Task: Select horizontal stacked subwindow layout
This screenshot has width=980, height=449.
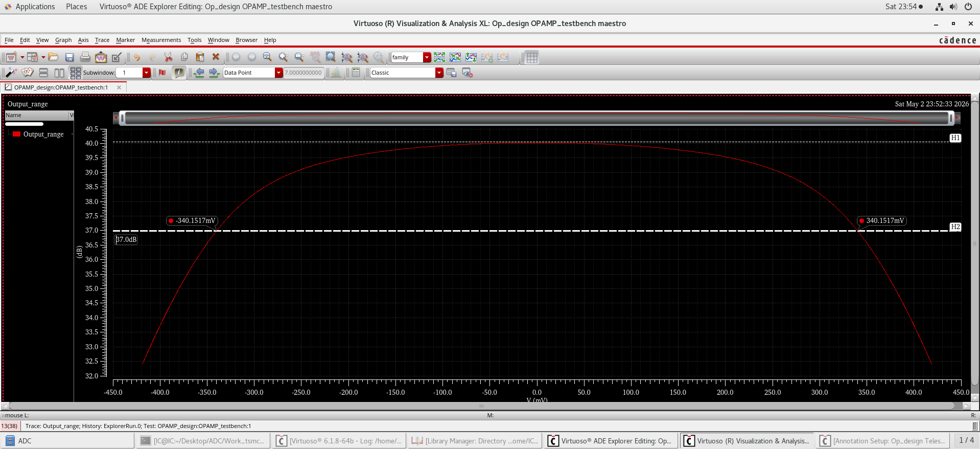Action: (x=43, y=73)
